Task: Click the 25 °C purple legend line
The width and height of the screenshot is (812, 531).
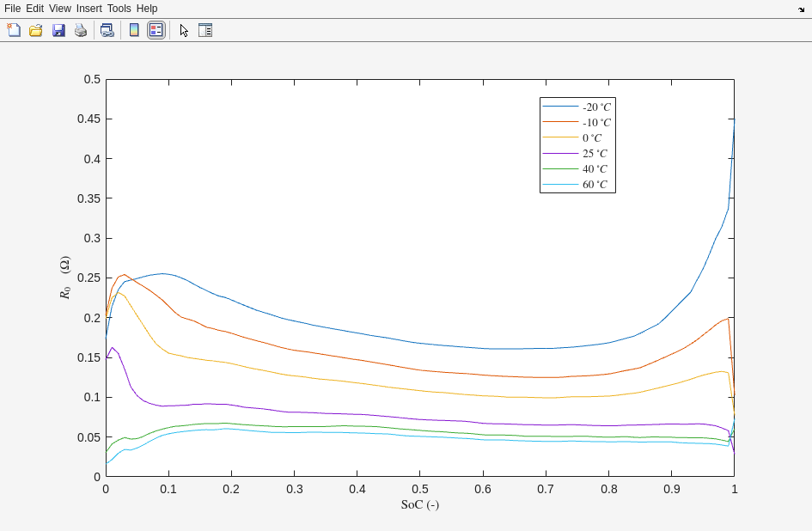Action: 561,154
